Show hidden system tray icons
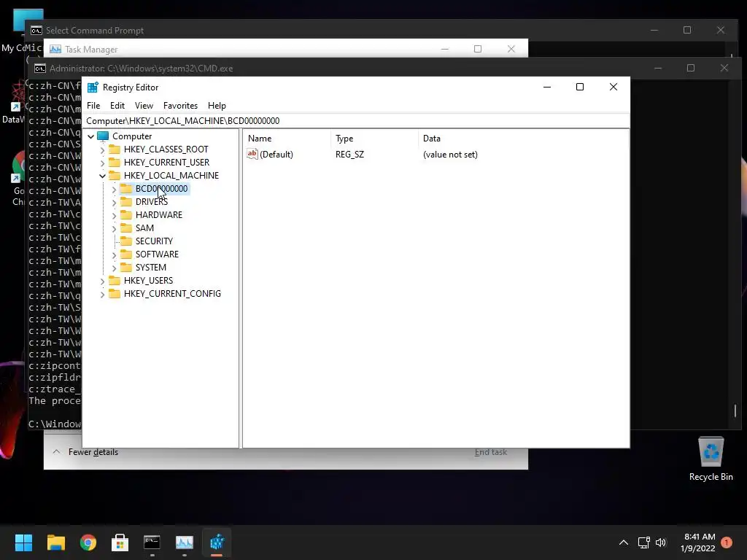747x560 pixels. click(x=623, y=542)
